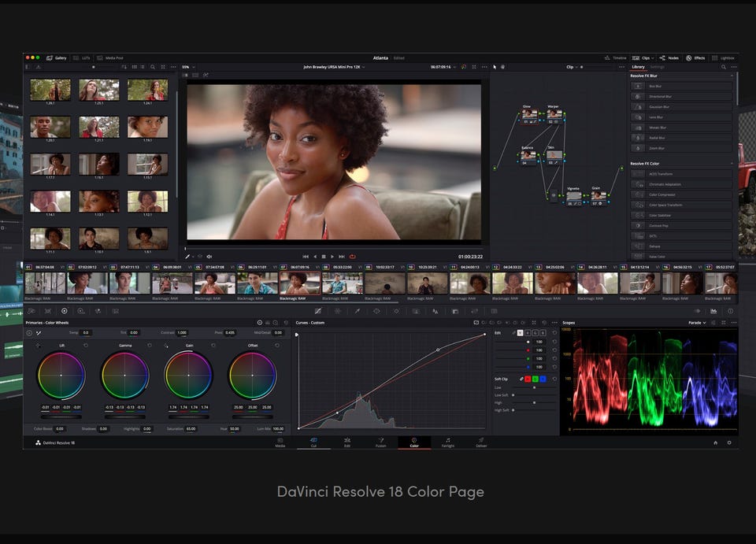Image resolution: width=756 pixels, height=544 pixels.
Task: Open the Clips dropdown arrow
Action: (x=653, y=57)
